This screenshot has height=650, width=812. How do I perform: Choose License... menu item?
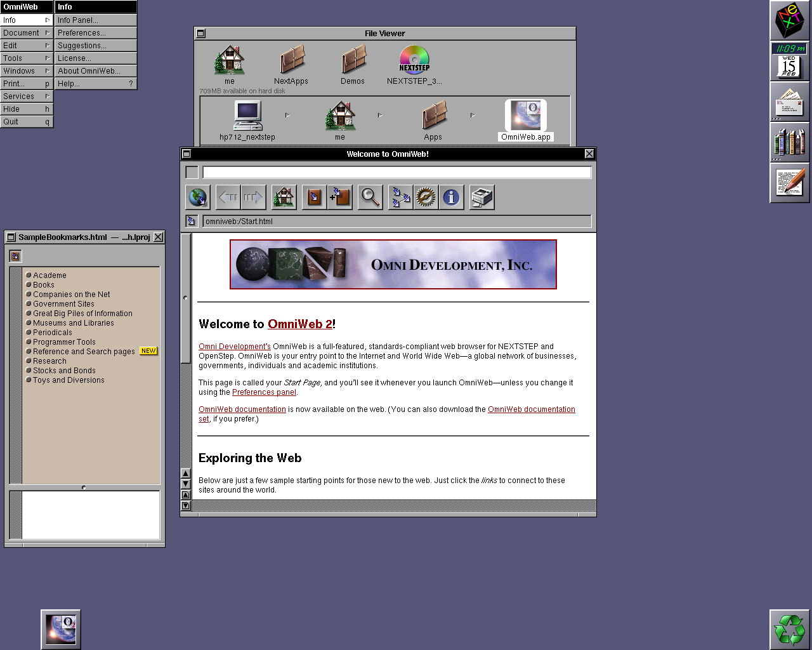click(96, 58)
